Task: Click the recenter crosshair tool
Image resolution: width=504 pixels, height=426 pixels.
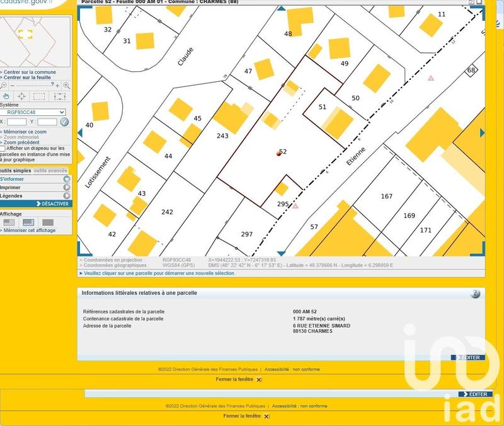Action: pyautogui.click(x=21, y=96)
